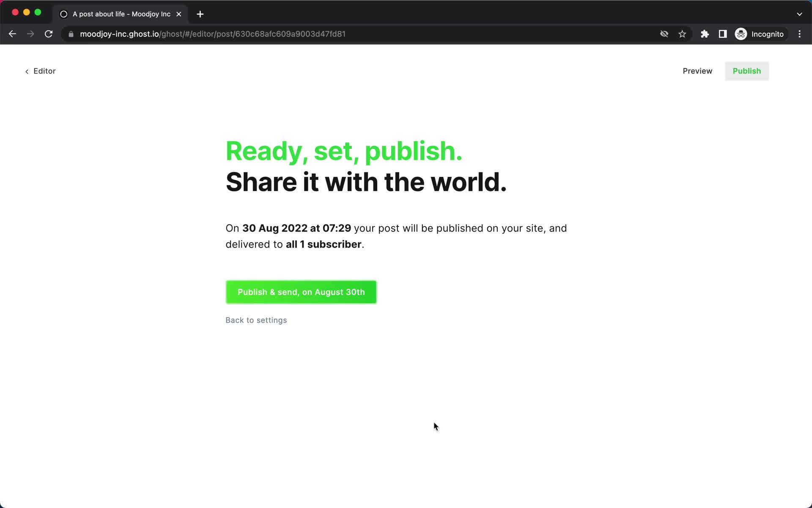This screenshot has width=812, height=508.
Task: Click the forward navigation arrow
Action: (x=30, y=34)
